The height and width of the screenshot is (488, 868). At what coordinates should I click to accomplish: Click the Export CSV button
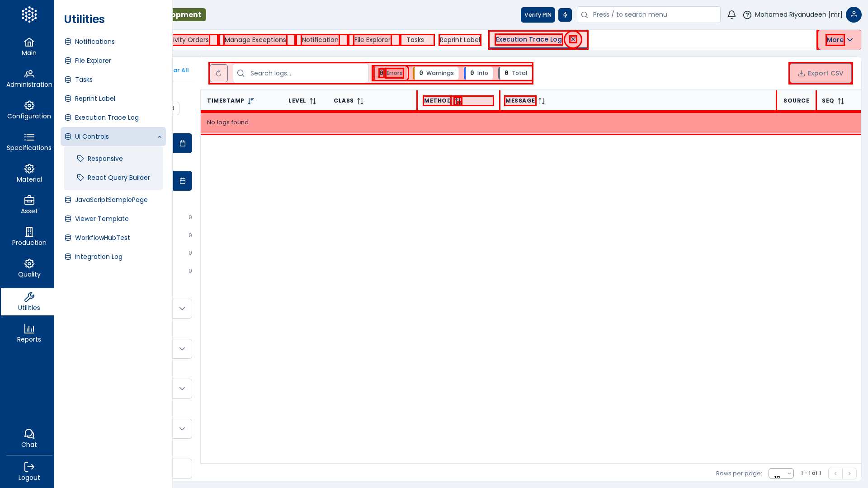pyautogui.click(x=821, y=73)
